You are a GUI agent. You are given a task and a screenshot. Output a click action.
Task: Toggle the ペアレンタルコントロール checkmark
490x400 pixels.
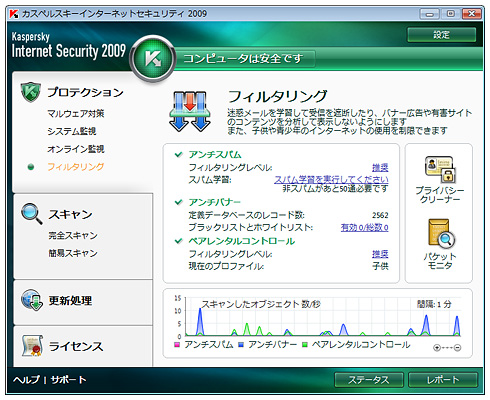coord(179,241)
